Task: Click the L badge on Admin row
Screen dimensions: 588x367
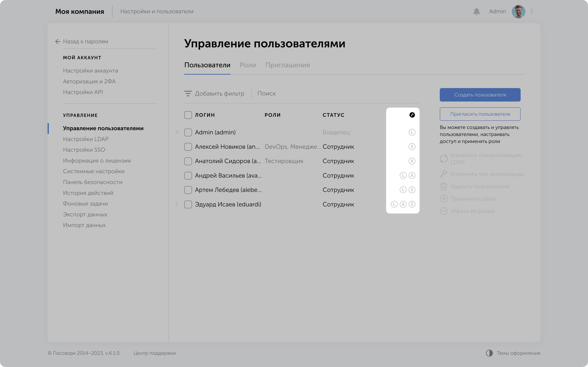Action: pos(412,132)
